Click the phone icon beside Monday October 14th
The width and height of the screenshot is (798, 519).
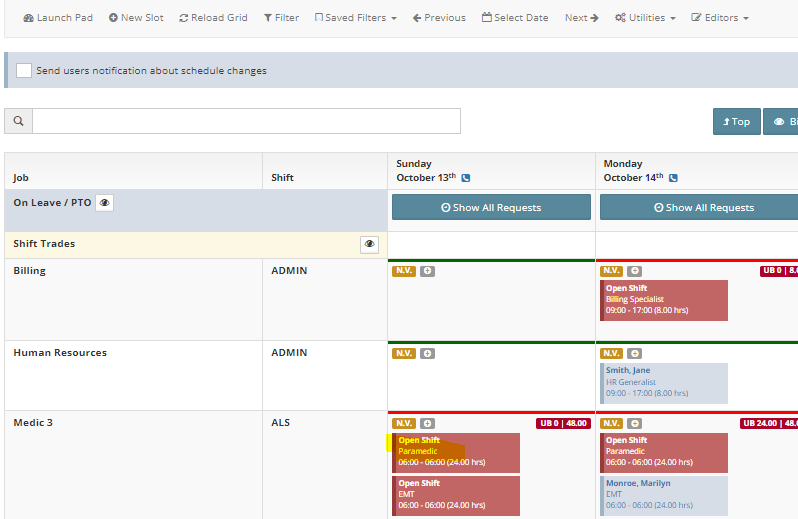673,178
